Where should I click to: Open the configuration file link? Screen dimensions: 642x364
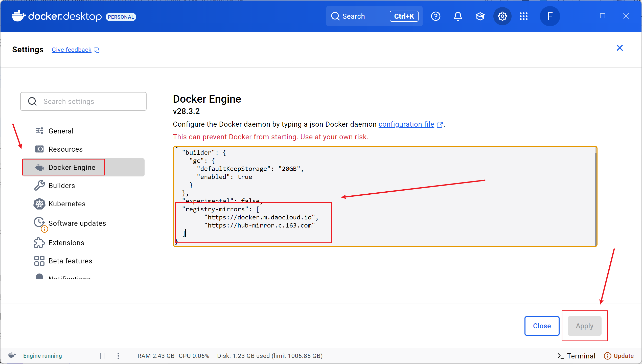click(406, 124)
